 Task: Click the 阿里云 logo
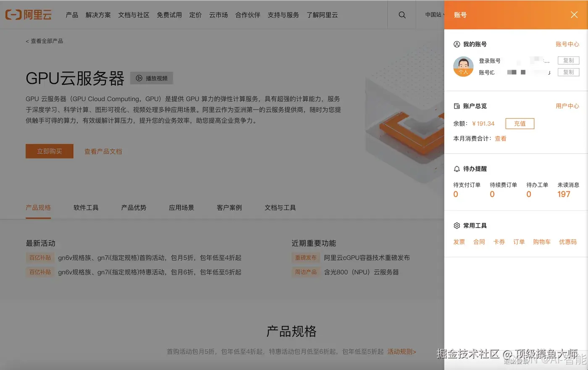[28, 15]
